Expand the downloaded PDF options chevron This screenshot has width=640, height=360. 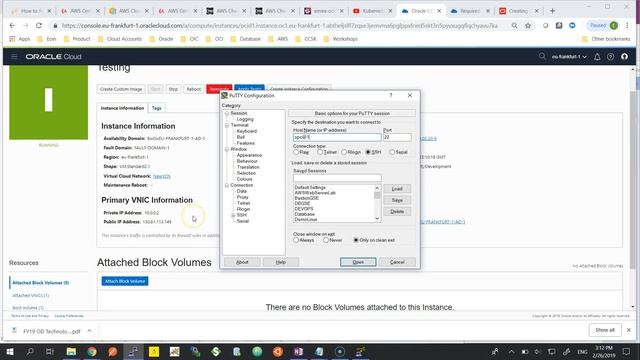[x=89, y=331]
